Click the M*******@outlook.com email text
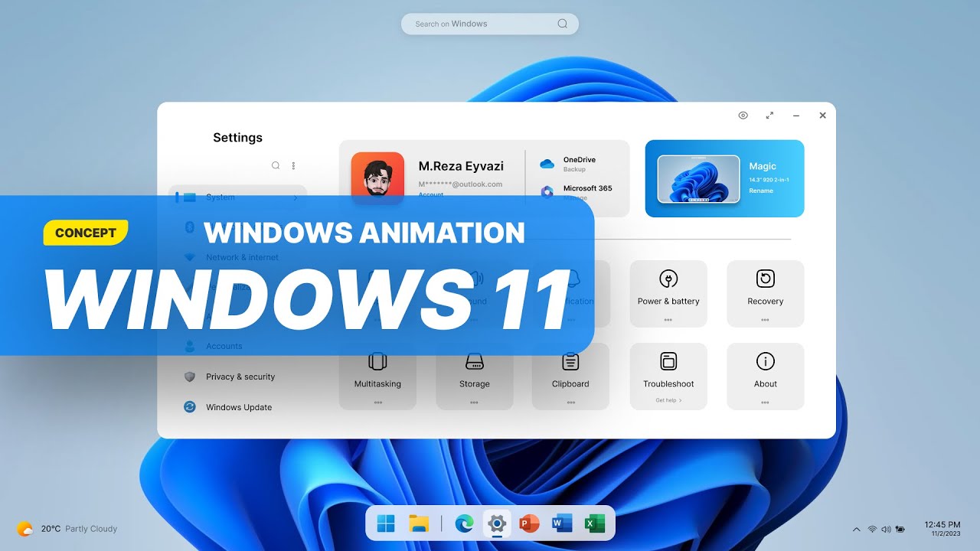Image resolution: width=980 pixels, height=551 pixels. (x=460, y=184)
